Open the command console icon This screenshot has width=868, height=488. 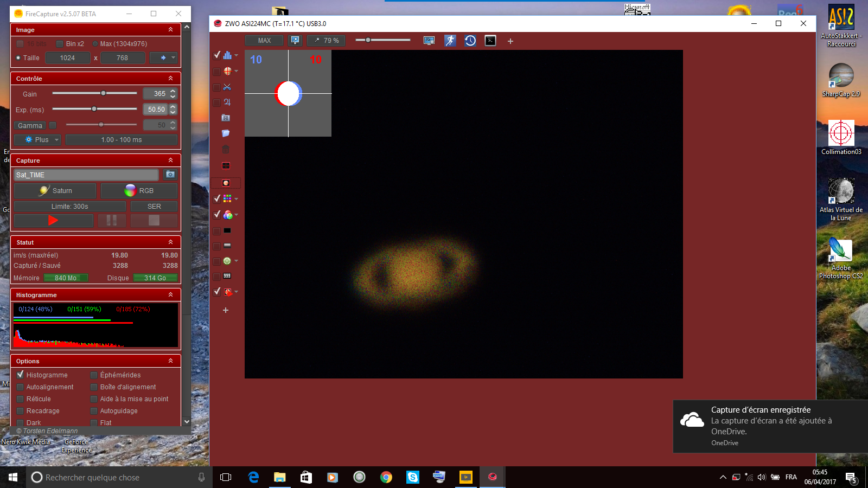click(490, 41)
